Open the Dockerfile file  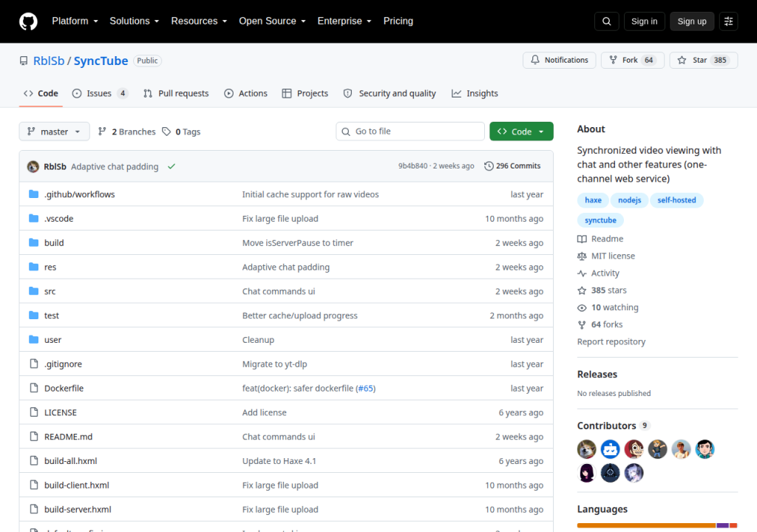coord(64,388)
